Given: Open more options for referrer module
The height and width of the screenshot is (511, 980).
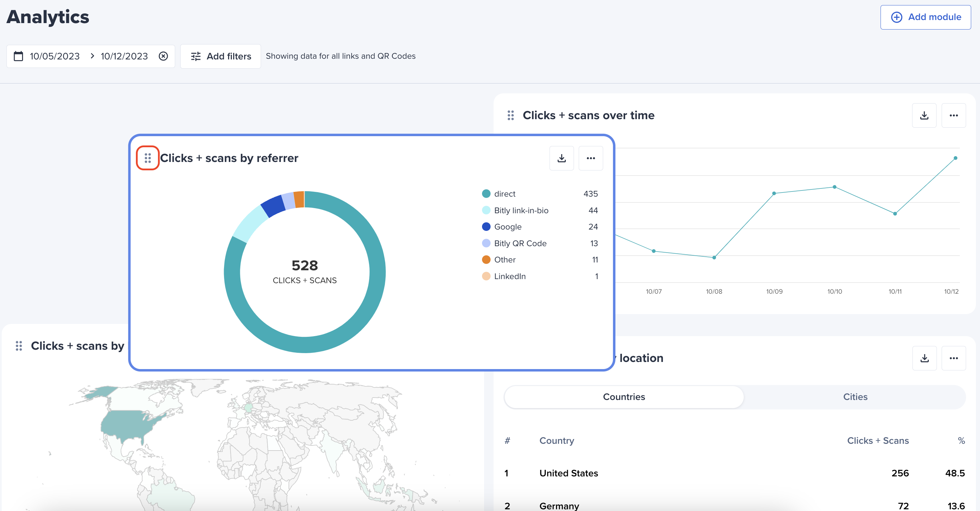Looking at the screenshot, I should [590, 158].
